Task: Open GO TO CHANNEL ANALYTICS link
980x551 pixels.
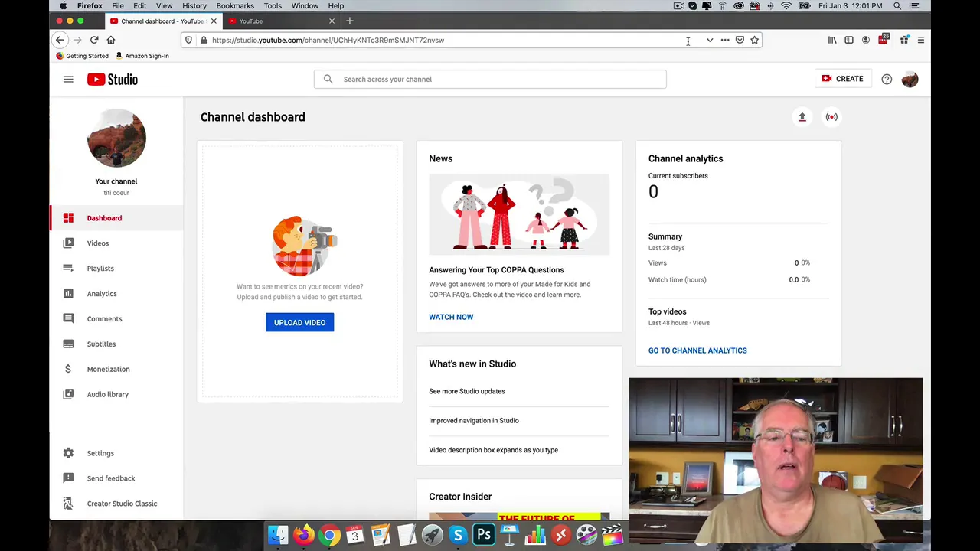Action: tap(697, 350)
